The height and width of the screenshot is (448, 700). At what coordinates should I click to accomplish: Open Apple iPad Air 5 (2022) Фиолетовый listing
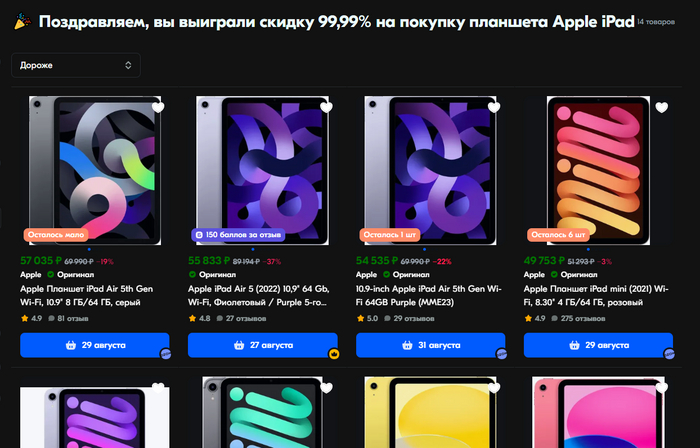click(259, 295)
